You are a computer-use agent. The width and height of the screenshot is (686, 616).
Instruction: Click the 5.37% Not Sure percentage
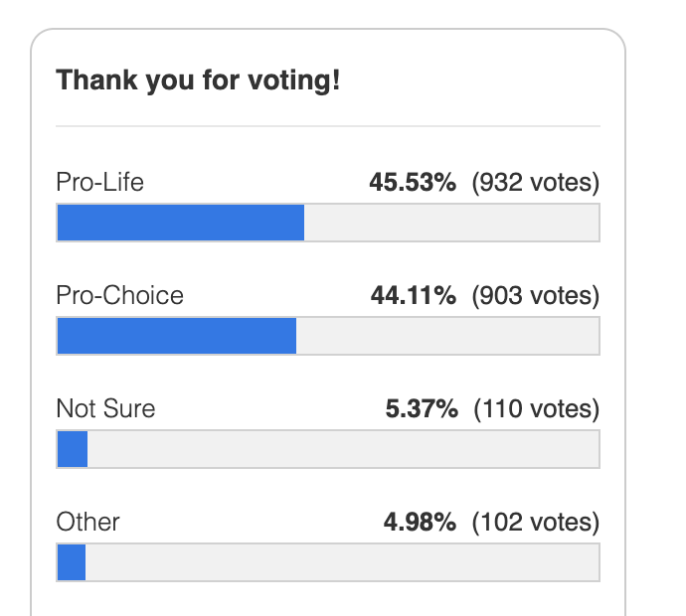click(x=421, y=408)
